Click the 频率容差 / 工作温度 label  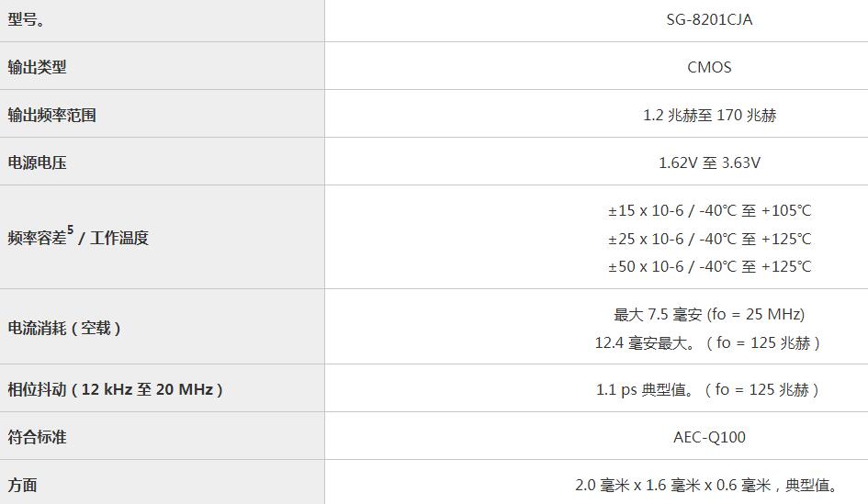[x=78, y=238]
